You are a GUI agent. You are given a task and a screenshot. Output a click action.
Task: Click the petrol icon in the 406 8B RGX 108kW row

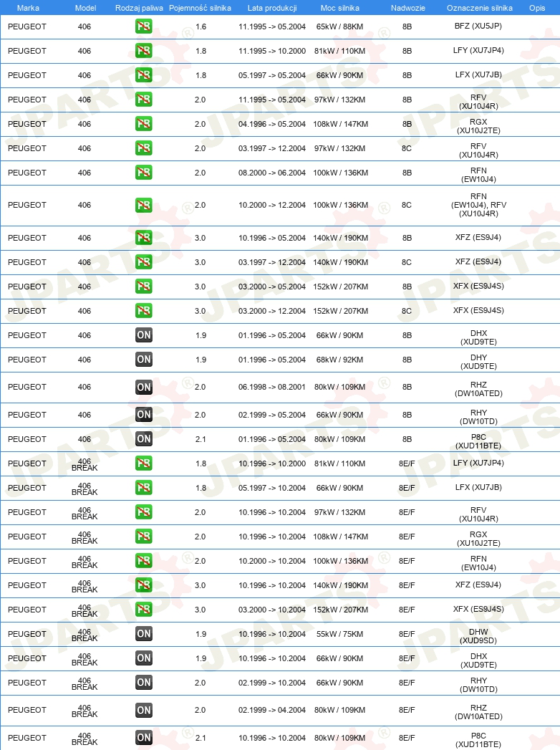143,124
